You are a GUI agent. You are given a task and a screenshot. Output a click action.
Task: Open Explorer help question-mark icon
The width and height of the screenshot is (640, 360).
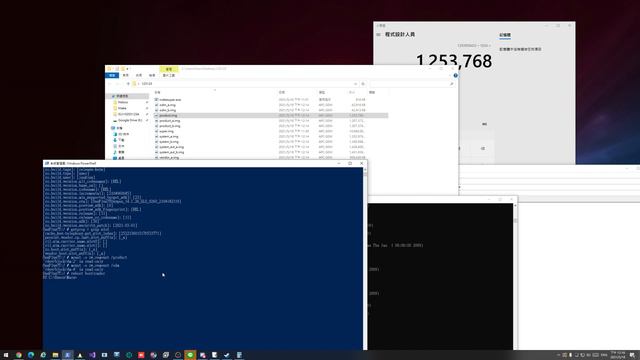[x=456, y=76]
